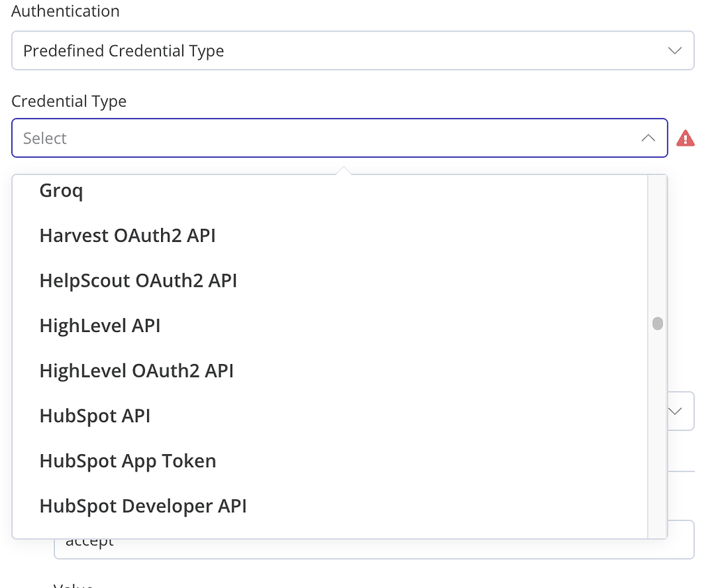Select Harvest OAuth2 API credential
Screen dimensions: 714x588
pos(128,235)
